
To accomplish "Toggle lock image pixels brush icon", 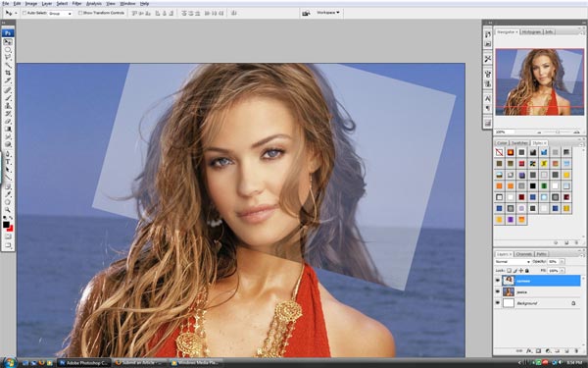I will coord(515,271).
